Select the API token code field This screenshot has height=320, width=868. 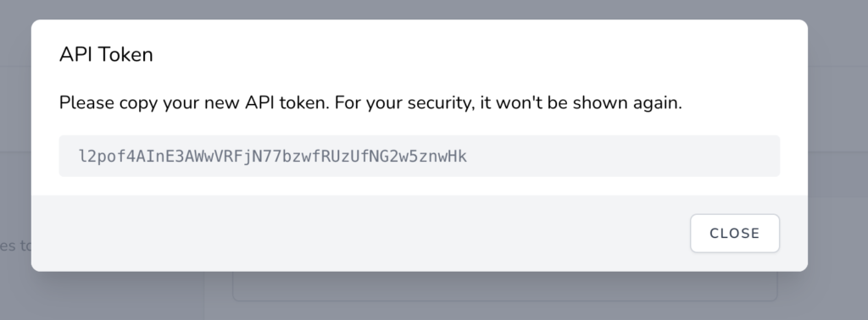(419, 156)
